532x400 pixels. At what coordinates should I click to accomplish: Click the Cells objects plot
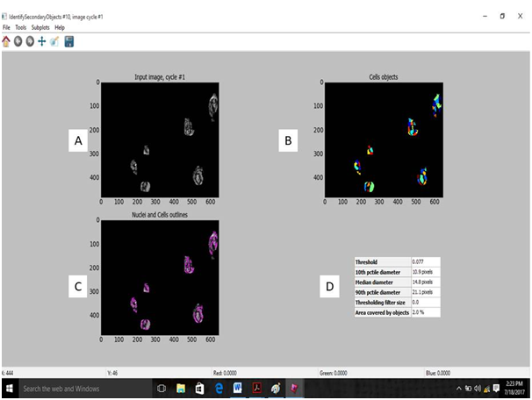click(384, 139)
